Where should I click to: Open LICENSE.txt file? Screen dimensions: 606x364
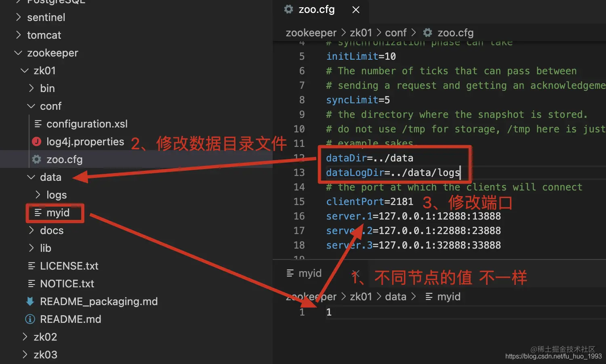[69, 266]
